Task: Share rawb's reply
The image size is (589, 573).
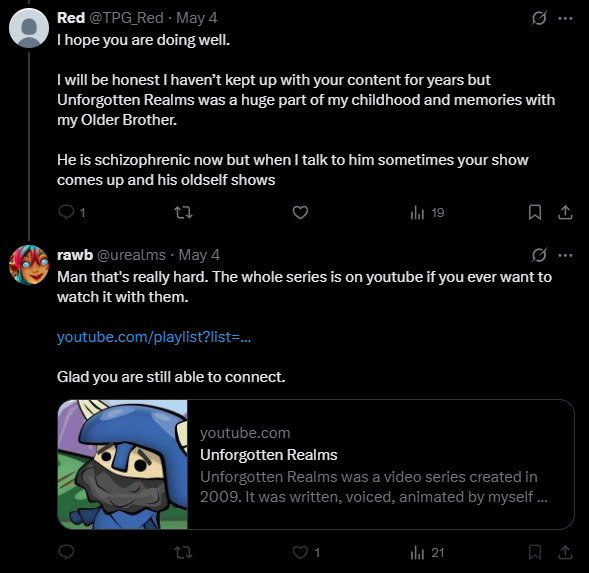Action: [565, 552]
